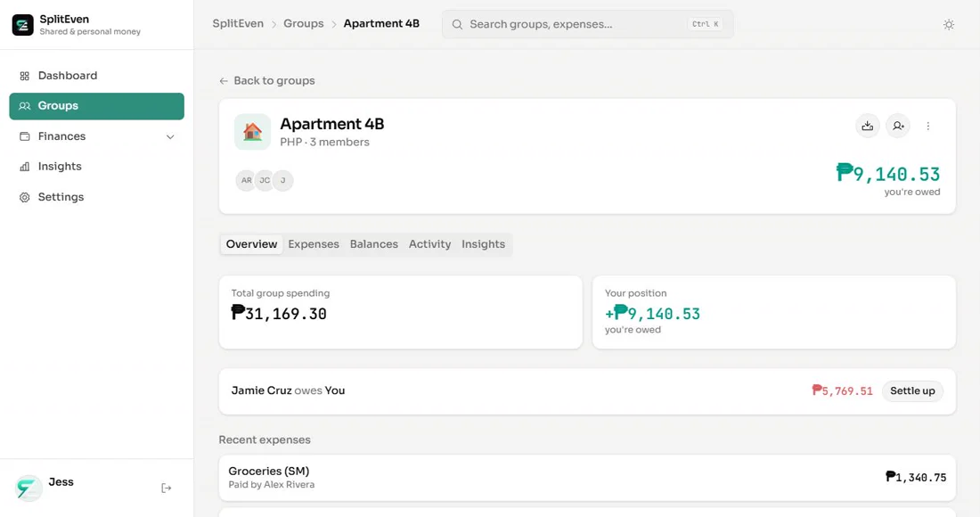Click the house group emoji icon
Image resolution: width=980 pixels, height=517 pixels.
pyautogui.click(x=252, y=132)
